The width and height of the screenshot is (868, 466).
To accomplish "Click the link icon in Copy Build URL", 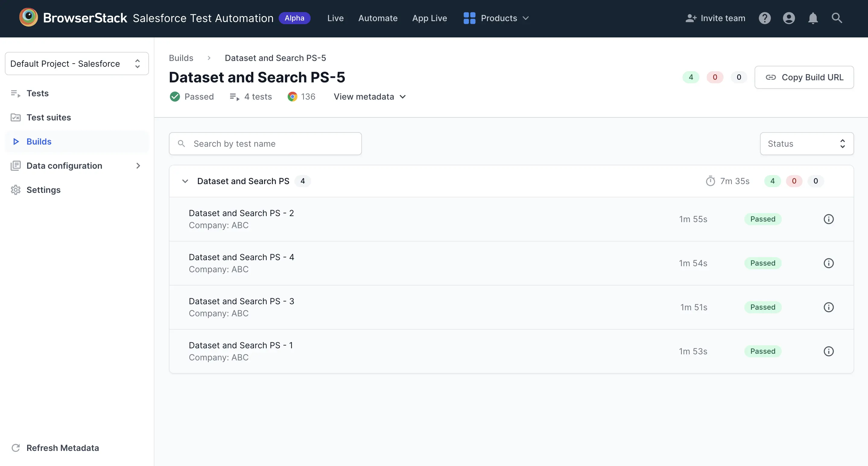I will click(x=771, y=77).
